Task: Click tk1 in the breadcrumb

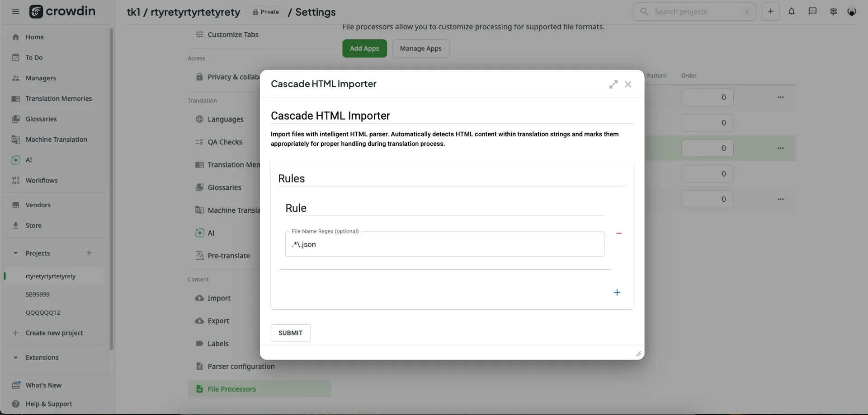Action: click(x=133, y=12)
